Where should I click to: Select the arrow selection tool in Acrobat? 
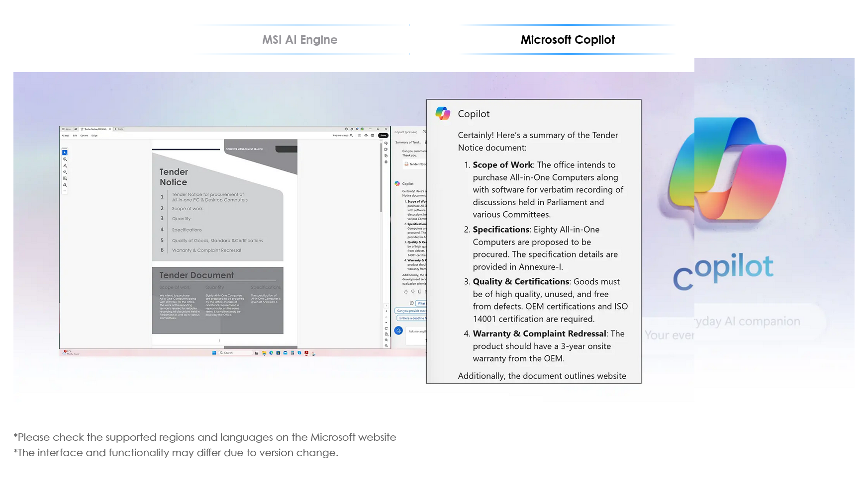click(65, 153)
